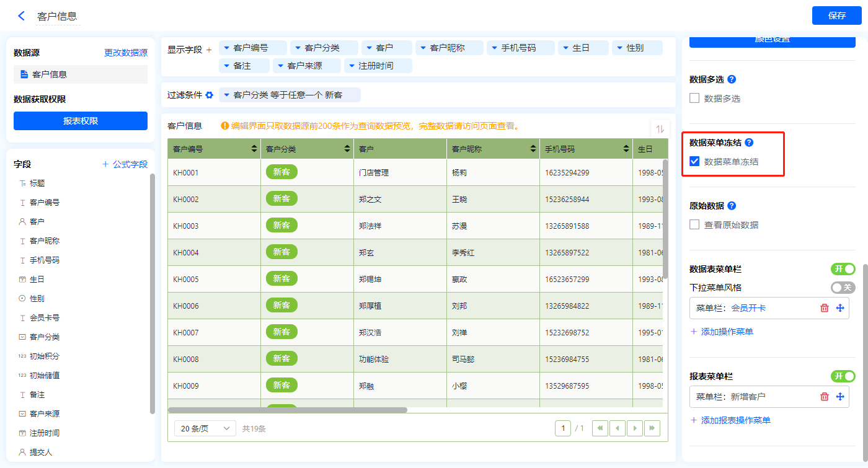Screen dimensions: 868x468
Task: Enable the 数据多选 checkbox
Action: [x=694, y=98]
